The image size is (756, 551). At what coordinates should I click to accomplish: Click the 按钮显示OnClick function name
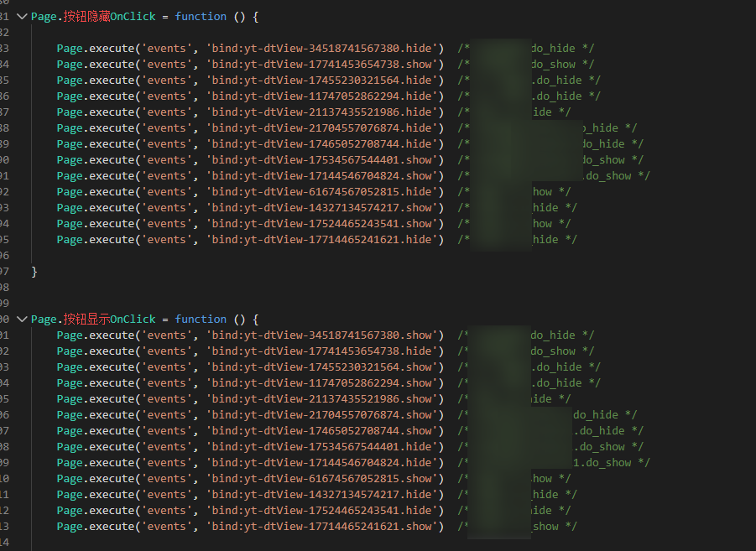pyautogui.click(x=109, y=320)
